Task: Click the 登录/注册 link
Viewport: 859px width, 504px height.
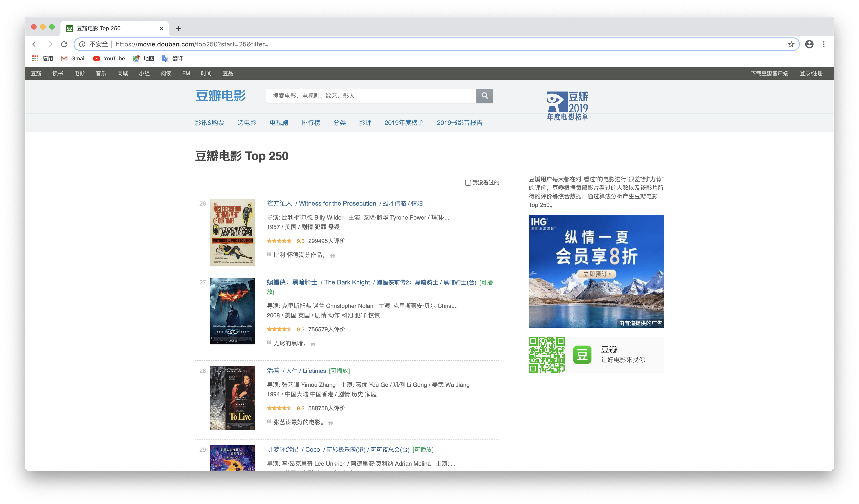Action: click(811, 73)
